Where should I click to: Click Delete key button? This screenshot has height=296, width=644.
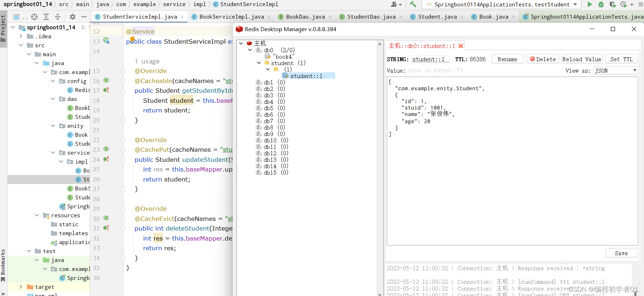point(543,59)
